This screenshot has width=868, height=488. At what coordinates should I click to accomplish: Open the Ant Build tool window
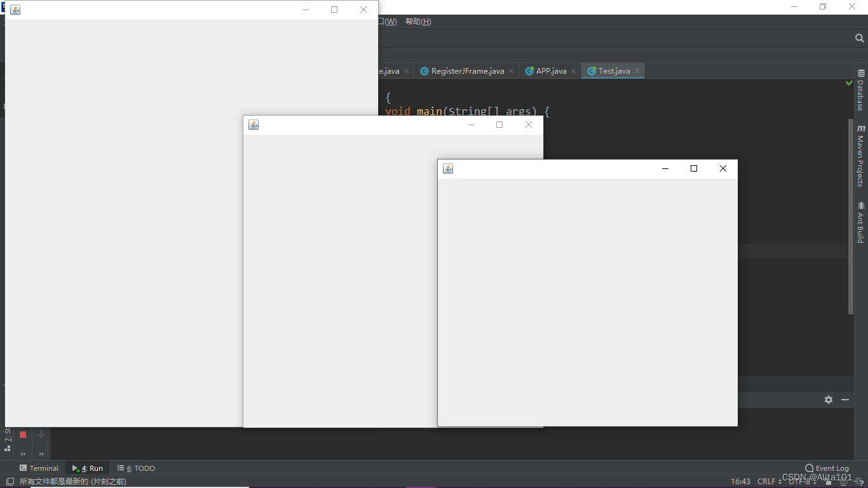(x=861, y=222)
